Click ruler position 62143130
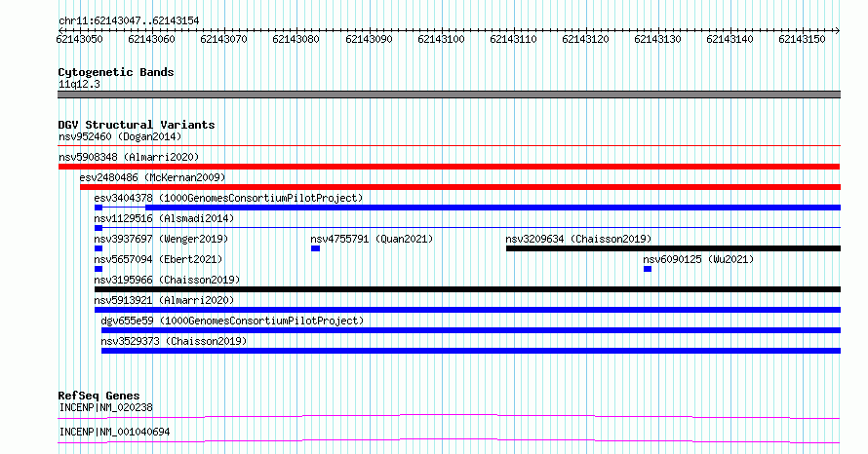The height and width of the screenshot is (454, 868). (x=657, y=39)
